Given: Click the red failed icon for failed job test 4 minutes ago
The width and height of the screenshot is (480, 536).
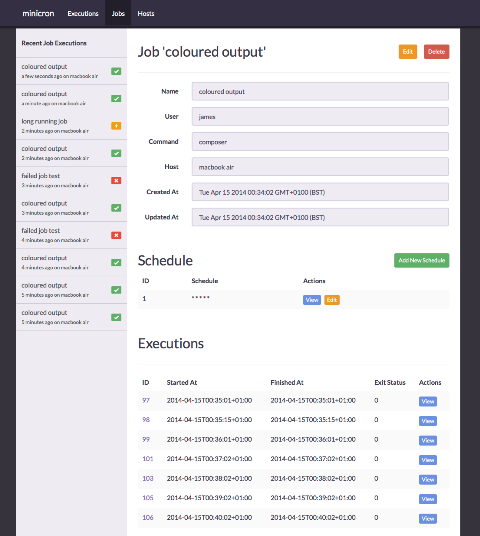Looking at the screenshot, I should tap(116, 235).
